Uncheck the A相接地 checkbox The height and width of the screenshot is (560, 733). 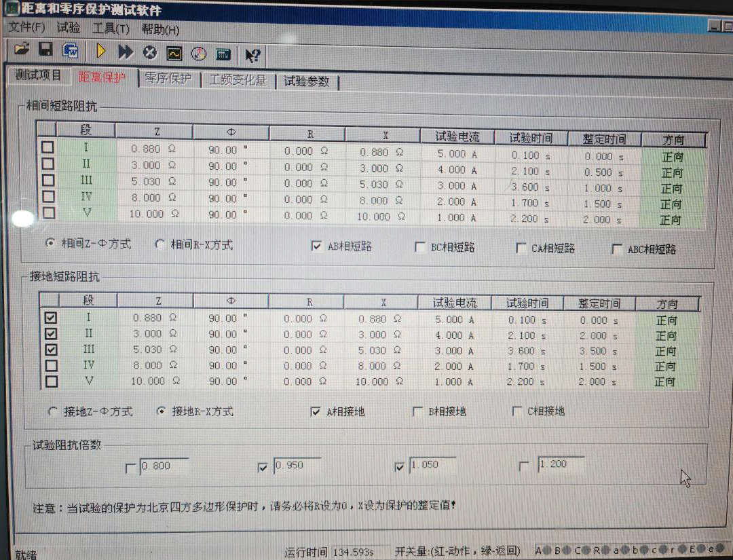(x=316, y=412)
